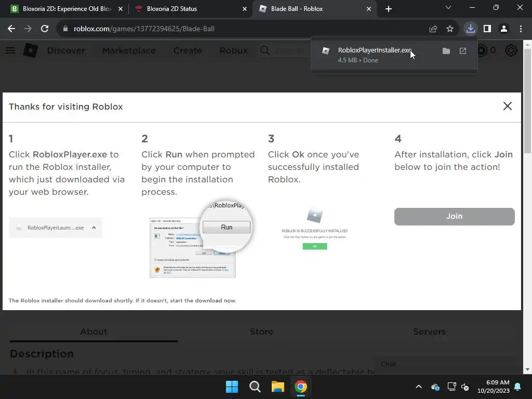Click the successfully installed illustration
532x399 pixels.
314,229
